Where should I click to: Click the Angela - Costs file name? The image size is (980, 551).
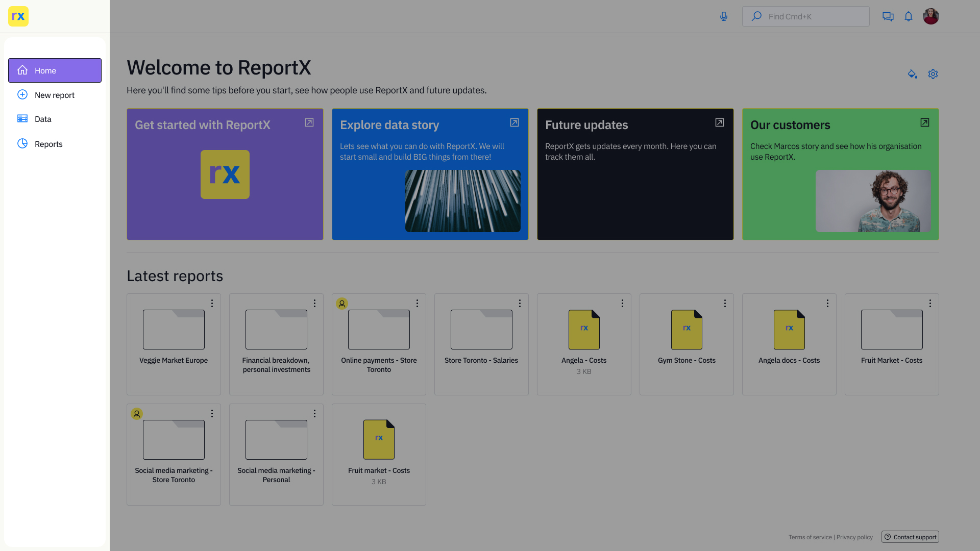click(584, 360)
